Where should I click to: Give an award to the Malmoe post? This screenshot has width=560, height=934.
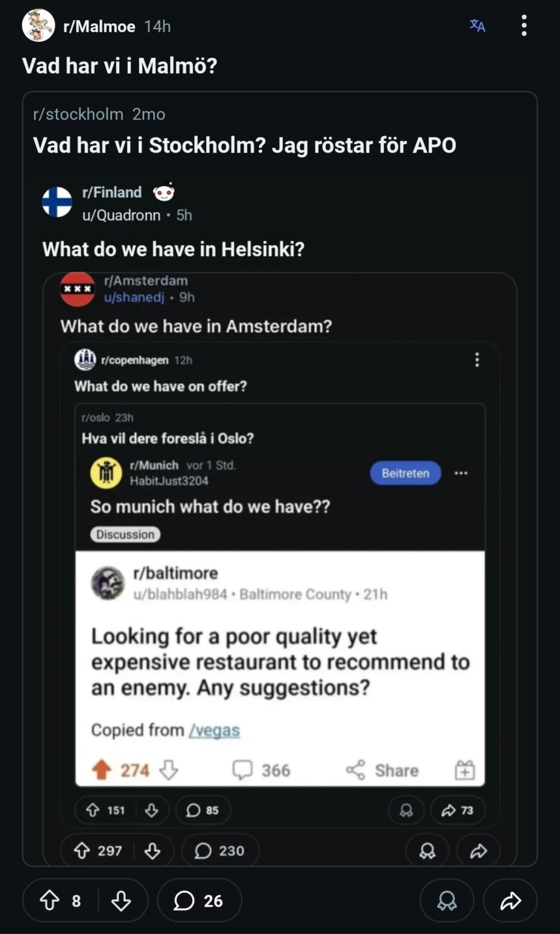[x=447, y=901]
